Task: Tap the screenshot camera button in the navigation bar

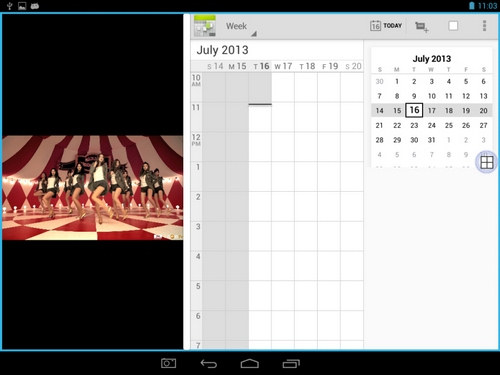Action: tap(168, 363)
